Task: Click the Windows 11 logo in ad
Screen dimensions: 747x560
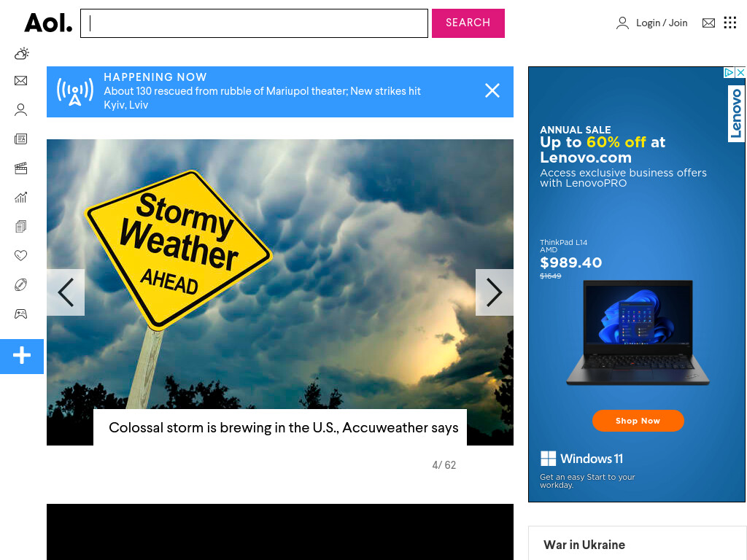Action: (x=581, y=459)
